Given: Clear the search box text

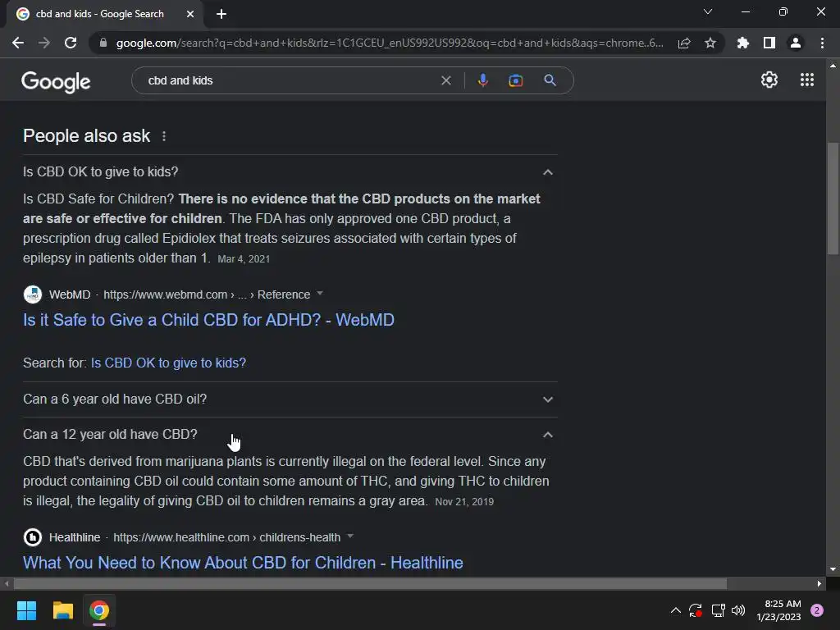Looking at the screenshot, I should point(445,80).
